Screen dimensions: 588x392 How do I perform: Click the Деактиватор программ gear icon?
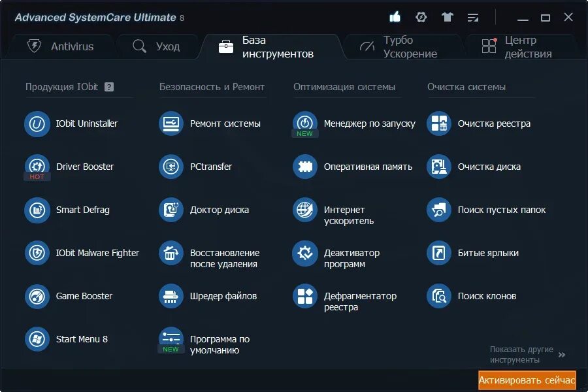click(305, 253)
